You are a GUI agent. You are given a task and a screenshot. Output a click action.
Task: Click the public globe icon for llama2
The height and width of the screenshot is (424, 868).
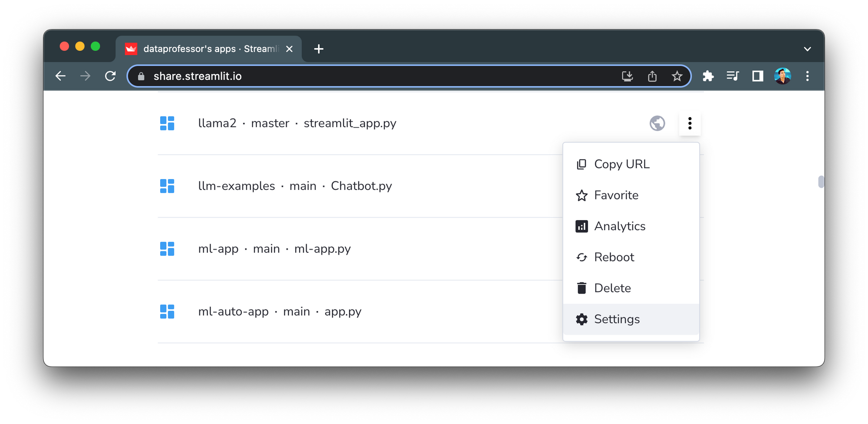tap(657, 123)
